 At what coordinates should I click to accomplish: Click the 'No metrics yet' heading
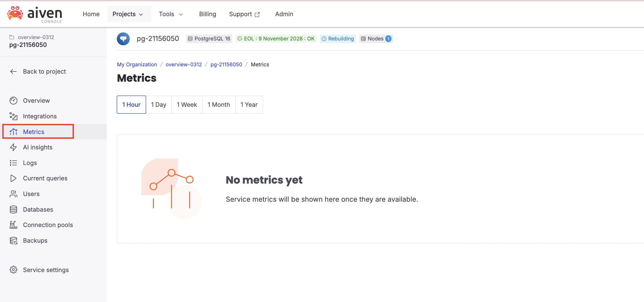click(x=264, y=180)
